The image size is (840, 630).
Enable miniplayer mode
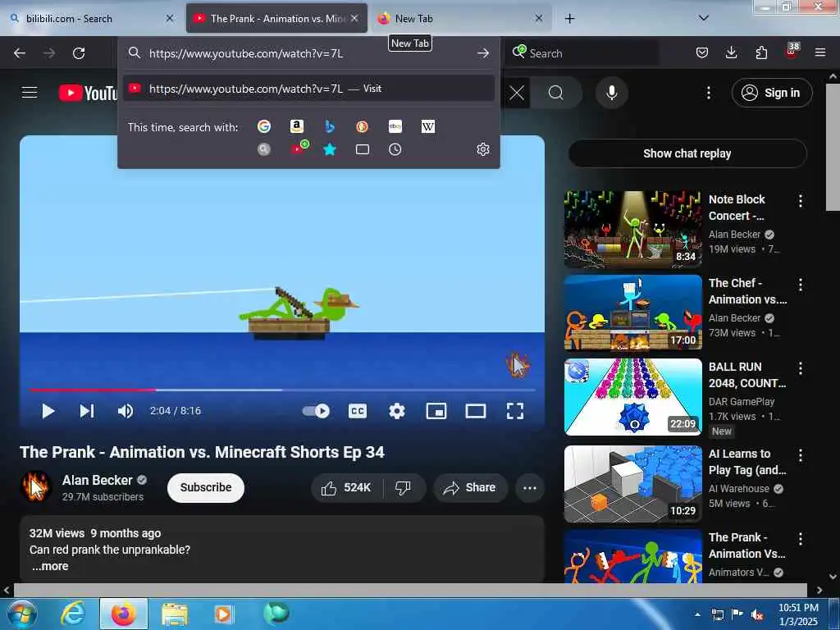click(x=436, y=411)
